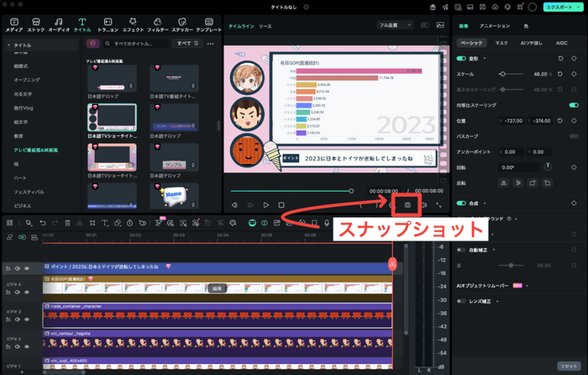
Task: Click the undo arrow in timeline toolbar
Action: point(43,223)
